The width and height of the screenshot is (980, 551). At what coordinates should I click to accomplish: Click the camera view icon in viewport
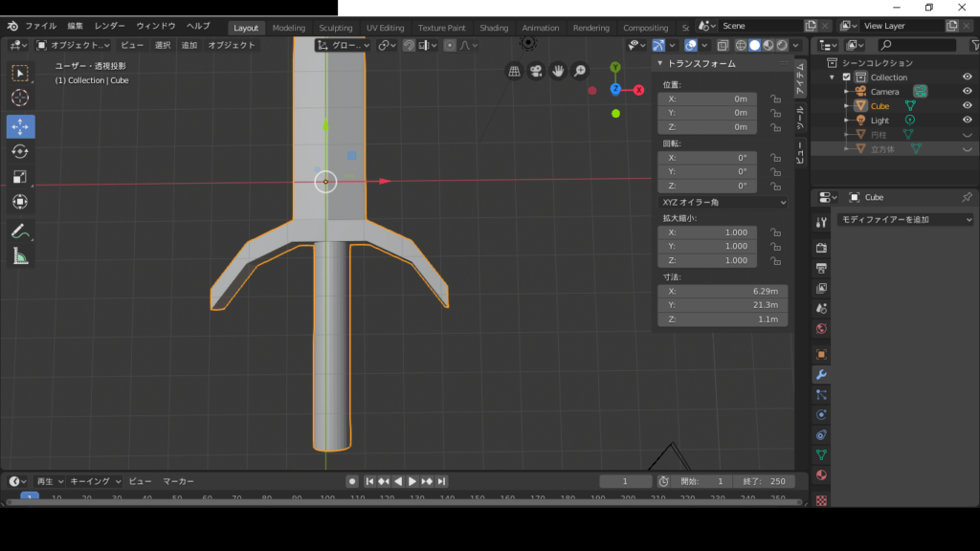click(536, 71)
